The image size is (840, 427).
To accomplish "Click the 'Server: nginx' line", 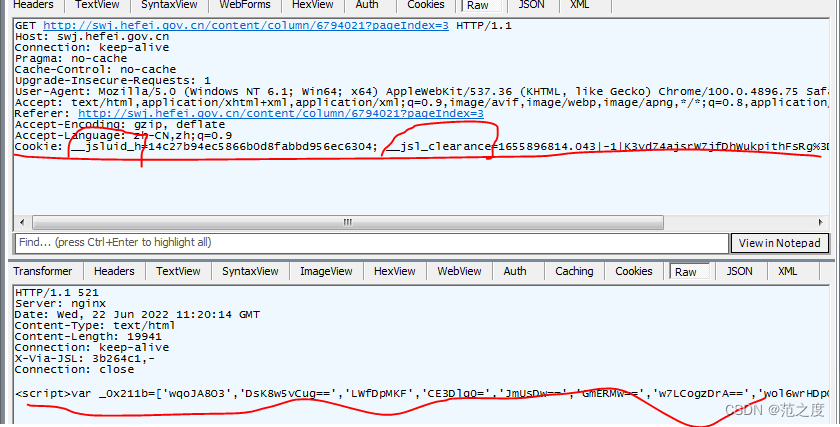I will [x=60, y=304].
